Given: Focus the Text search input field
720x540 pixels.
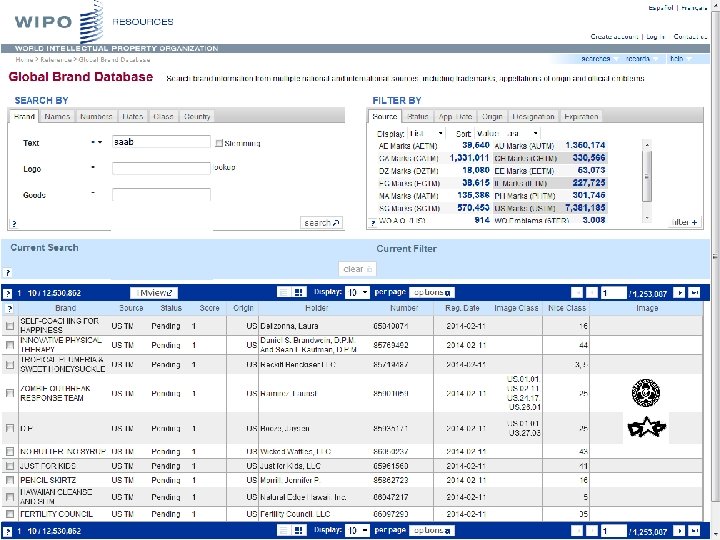Looking at the screenshot, I should [x=161, y=142].
